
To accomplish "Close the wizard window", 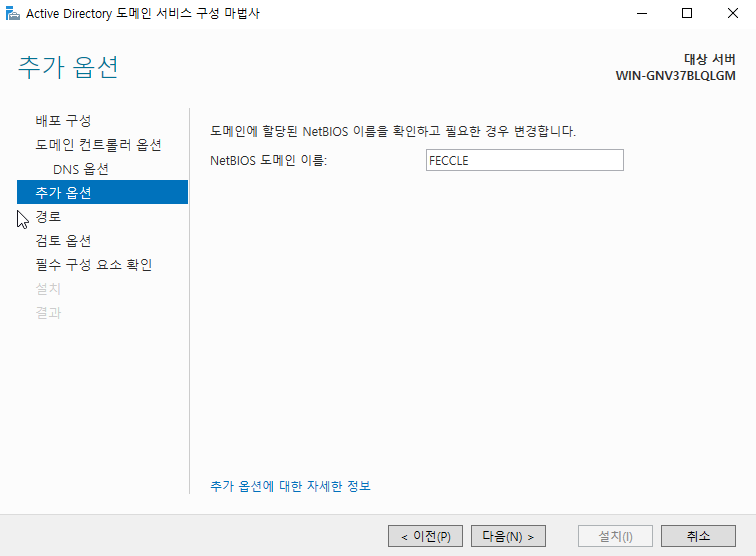I will 733,14.
